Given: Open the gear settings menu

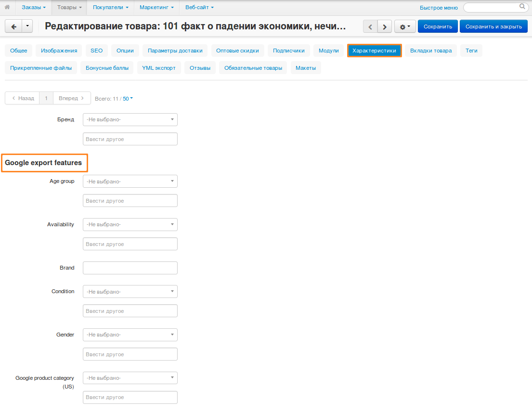Looking at the screenshot, I should point(405,26).
